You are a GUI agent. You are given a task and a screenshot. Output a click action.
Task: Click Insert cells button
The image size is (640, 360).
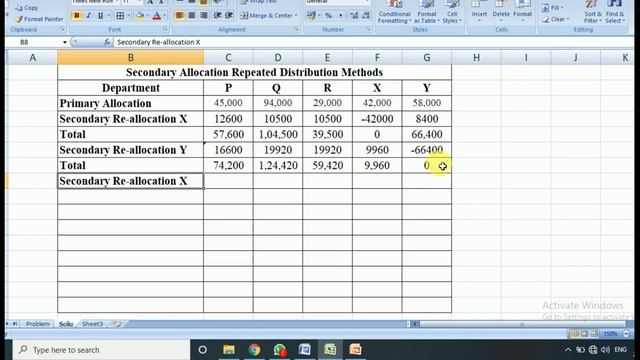pyautogui.click(x=479, y=12)
